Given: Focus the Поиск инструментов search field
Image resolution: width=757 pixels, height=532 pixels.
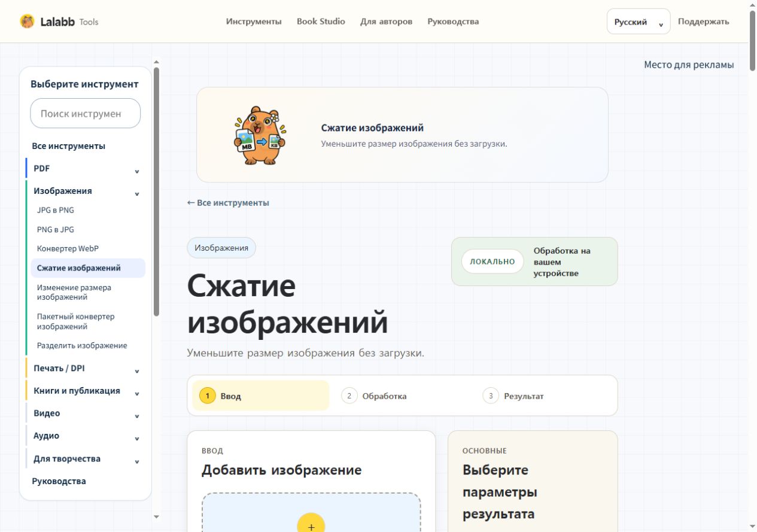Looking at the screenshot, I should point(86,113).
